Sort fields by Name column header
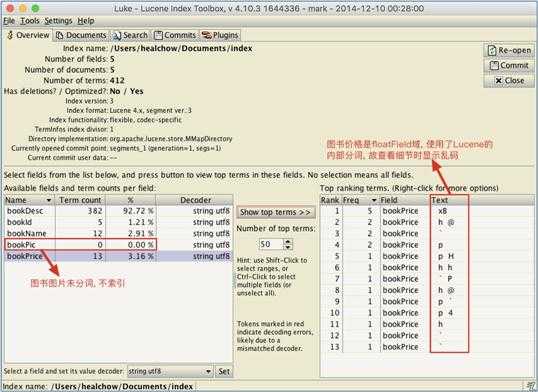 [x=29, y=200]
